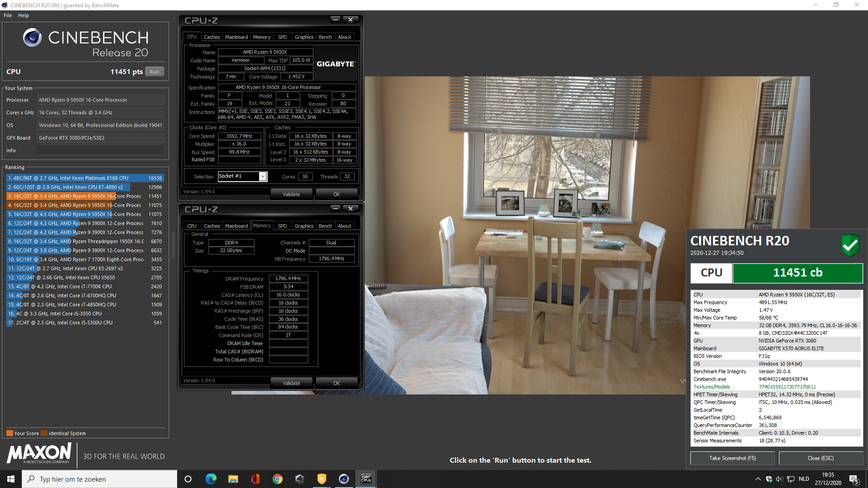
Task: Launch Google Chrome from the taskbar
Action: (x=278, y=479)
